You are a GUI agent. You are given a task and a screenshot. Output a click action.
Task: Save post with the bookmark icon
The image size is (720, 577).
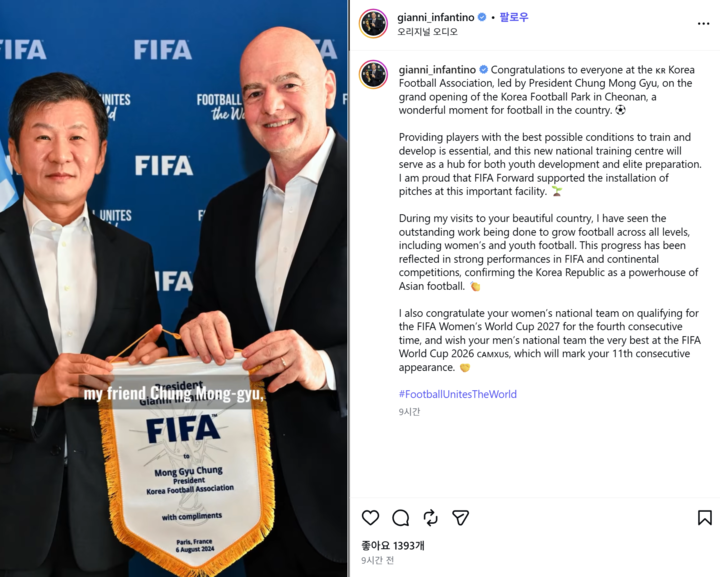704,518
